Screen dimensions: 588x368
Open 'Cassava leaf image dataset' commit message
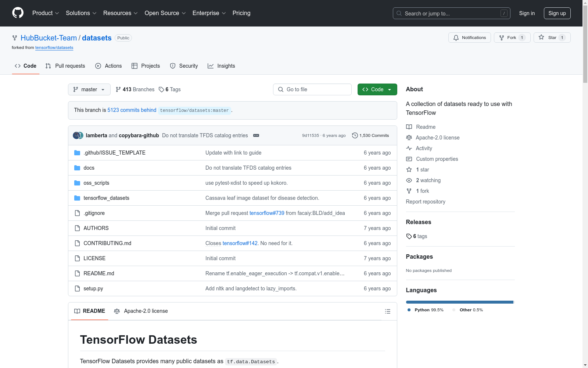point(262,198)
